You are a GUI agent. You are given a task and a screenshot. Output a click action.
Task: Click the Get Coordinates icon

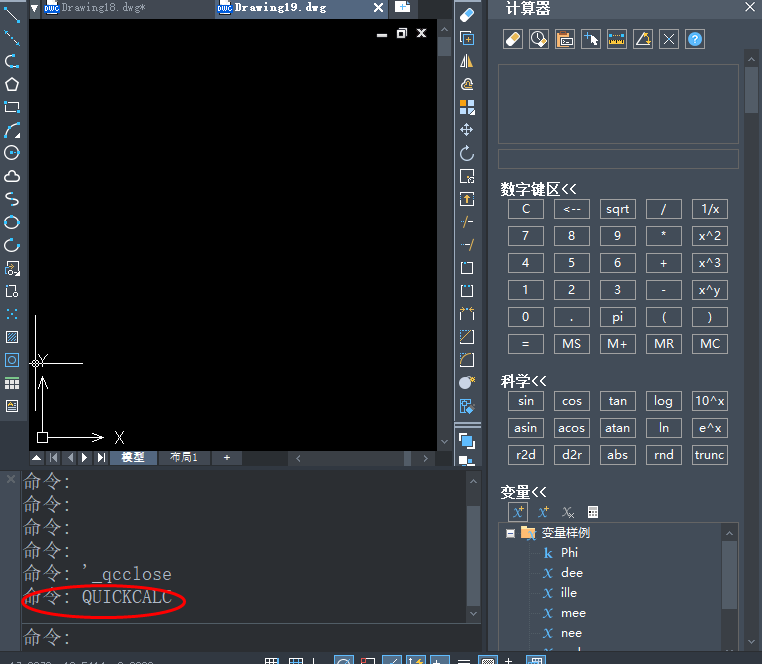pos(590,39)
